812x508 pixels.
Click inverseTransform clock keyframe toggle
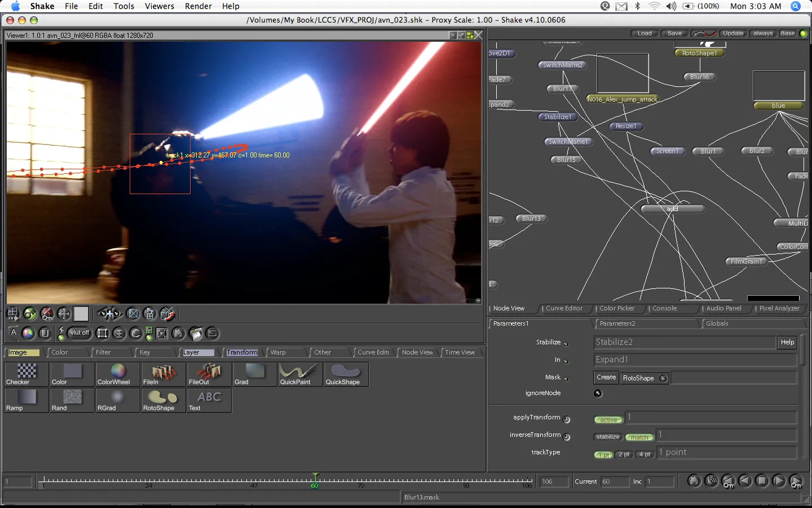pos(567,437)
